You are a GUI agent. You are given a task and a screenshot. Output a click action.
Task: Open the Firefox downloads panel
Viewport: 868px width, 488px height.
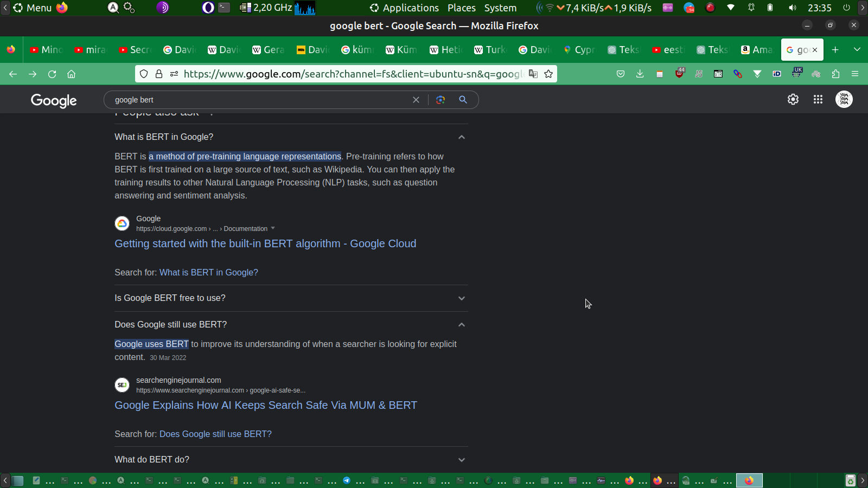coord(640,74)
